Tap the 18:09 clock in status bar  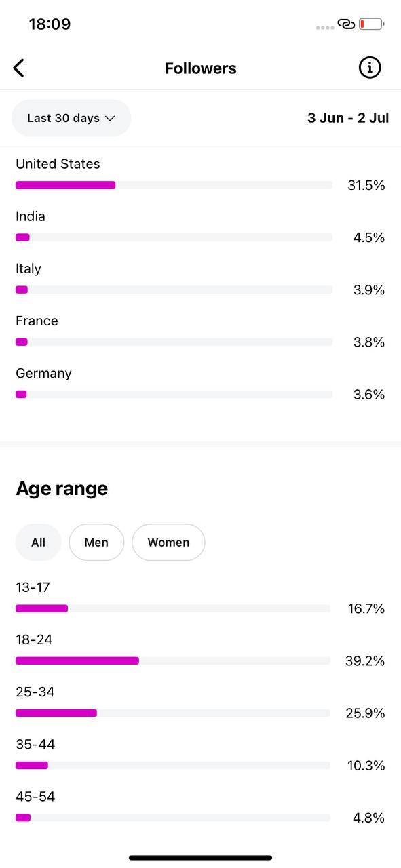tap(50, 24)
